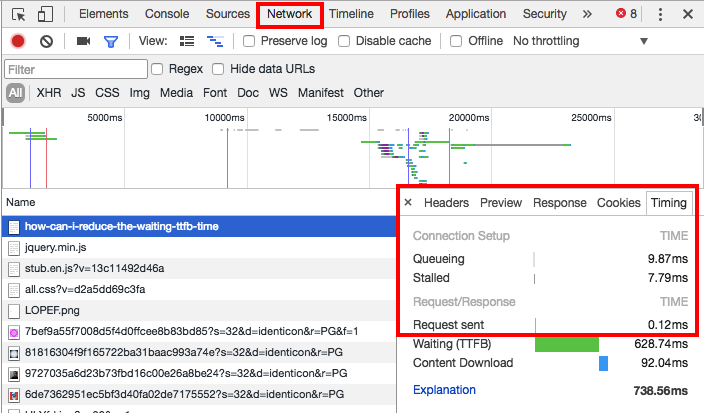Show the request Preview tab
Viewport: 704px width, 413px height.
[x=501, y=203]
